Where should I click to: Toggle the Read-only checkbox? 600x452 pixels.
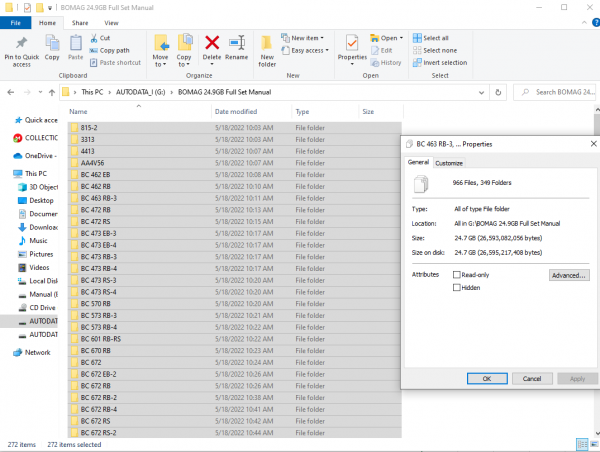click(x=457, y=275)
